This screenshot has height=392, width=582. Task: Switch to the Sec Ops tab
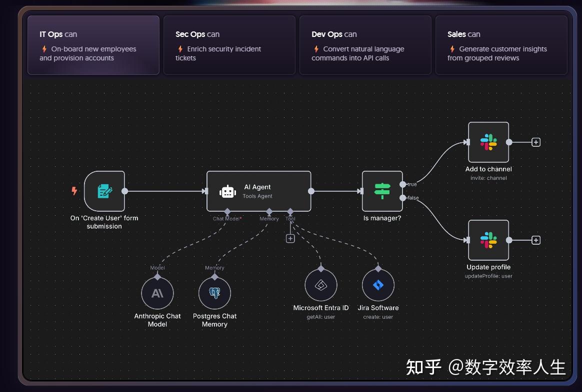(x=229, y=45)
